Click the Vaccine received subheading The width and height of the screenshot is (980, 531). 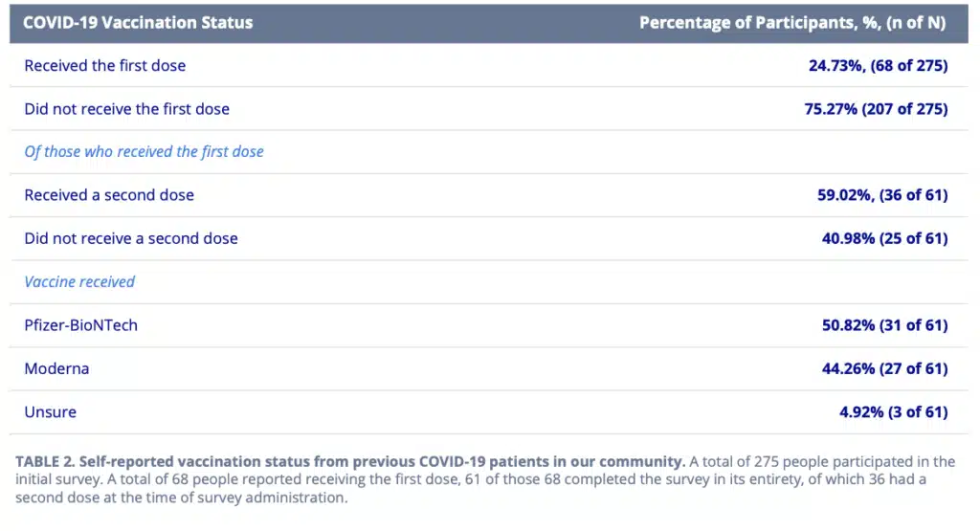79,281
